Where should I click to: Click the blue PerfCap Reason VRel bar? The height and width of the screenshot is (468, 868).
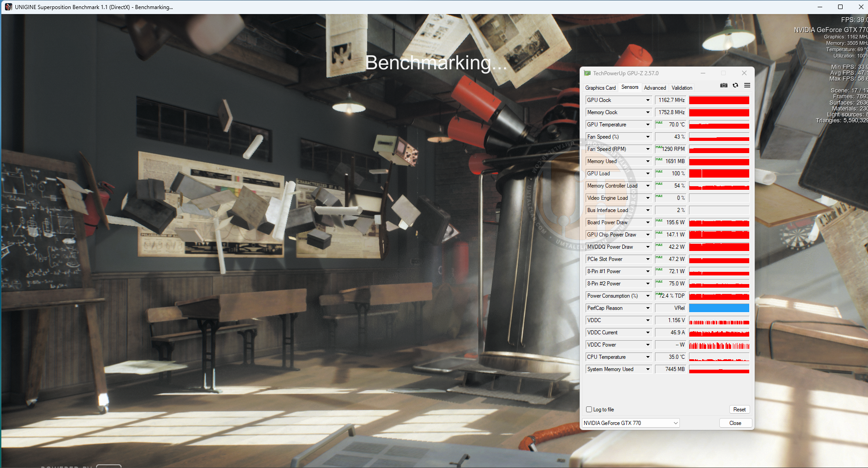(719, 308)
